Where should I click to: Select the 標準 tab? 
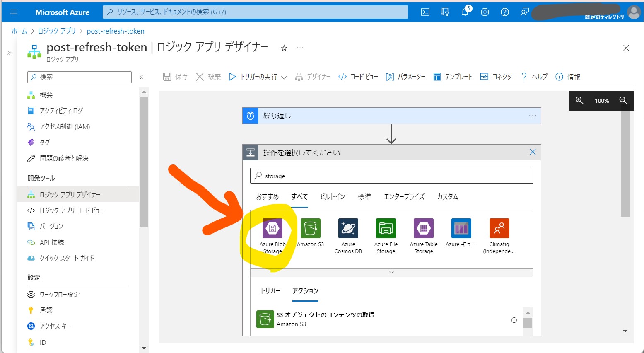[x=364, y=197]
